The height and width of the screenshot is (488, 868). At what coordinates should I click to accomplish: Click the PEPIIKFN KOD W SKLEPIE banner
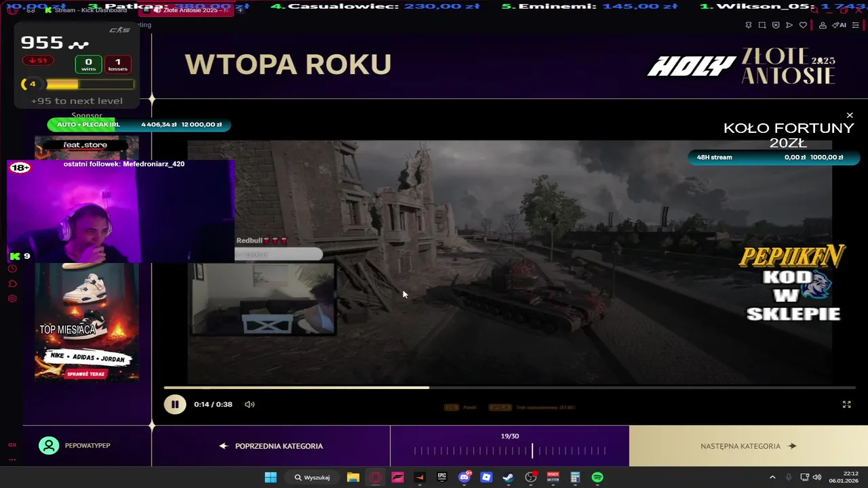pyautogui.click(x=793, y=283)
